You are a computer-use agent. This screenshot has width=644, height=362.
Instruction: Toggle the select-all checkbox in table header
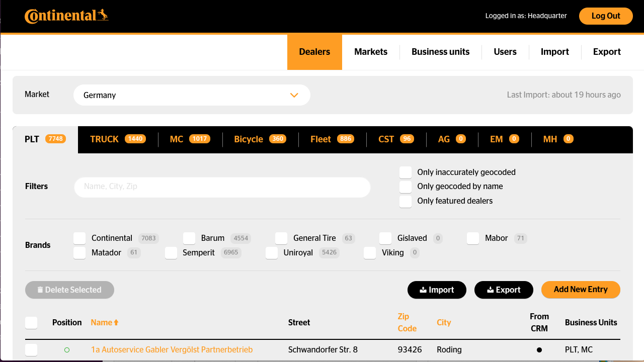pyautogui.click(x=31, y=323)
